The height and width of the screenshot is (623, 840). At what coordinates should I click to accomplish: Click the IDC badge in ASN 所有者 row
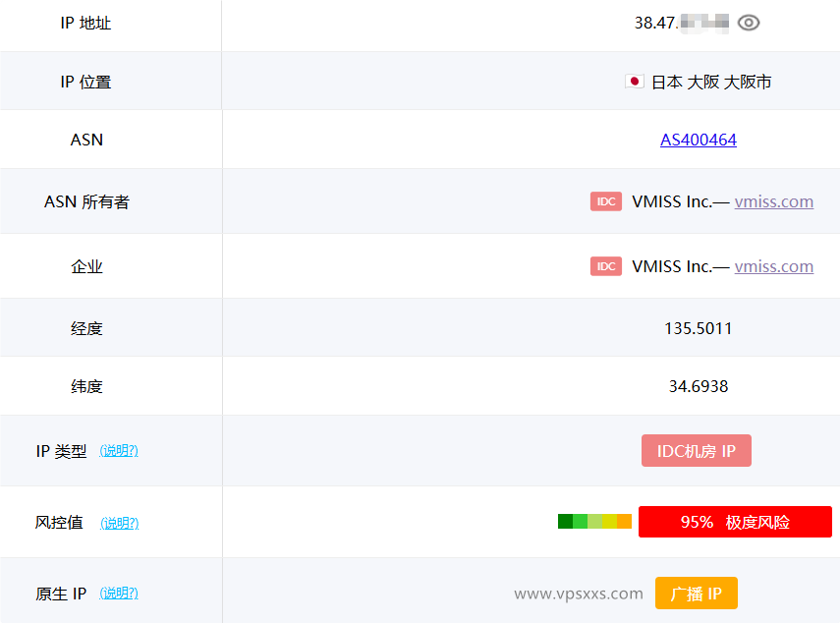pos(606,201)
